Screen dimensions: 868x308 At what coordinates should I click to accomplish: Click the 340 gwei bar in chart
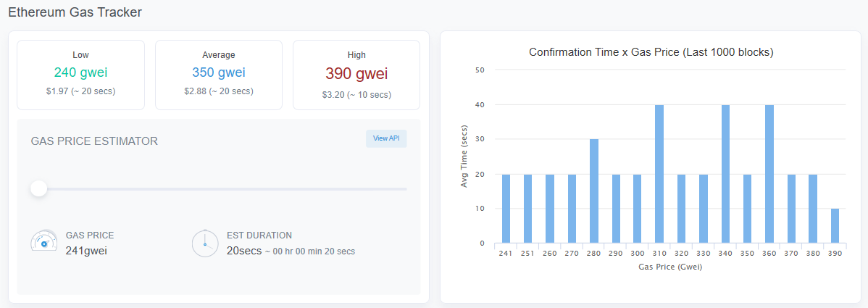[726, 174]
